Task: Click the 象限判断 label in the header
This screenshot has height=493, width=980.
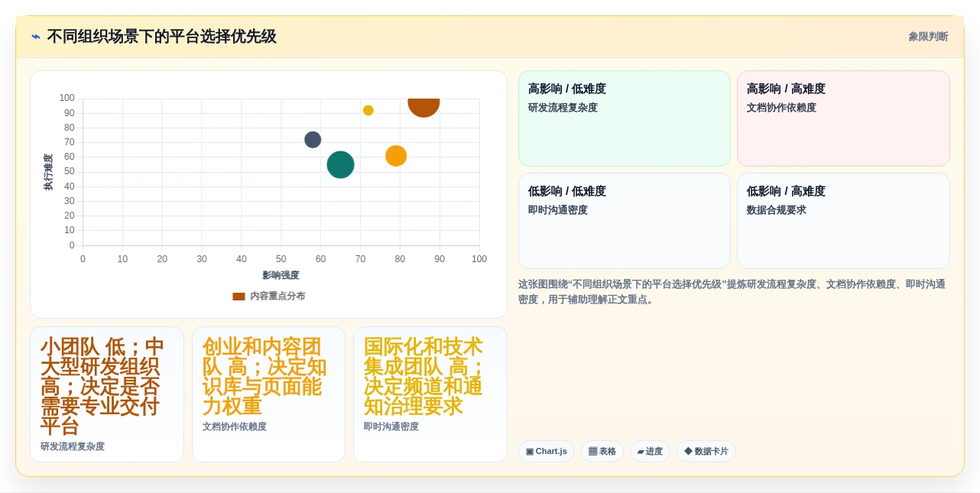Action: [x=928, y=37]
